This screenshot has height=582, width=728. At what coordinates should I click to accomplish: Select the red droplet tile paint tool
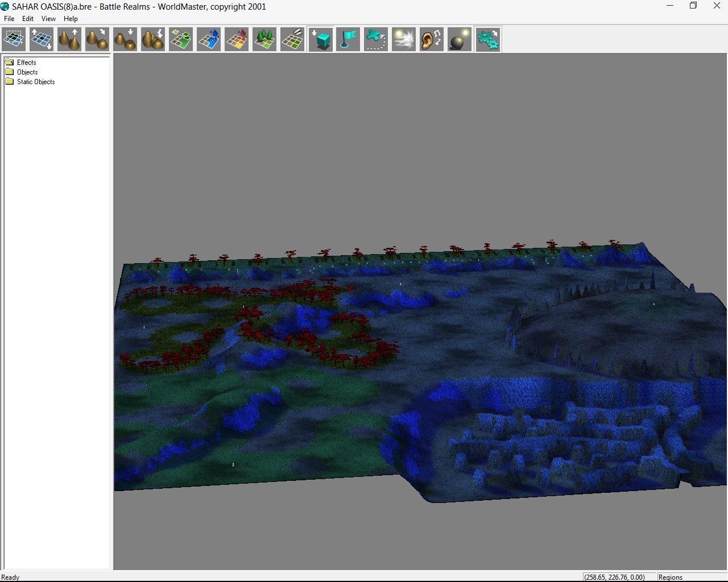[x=237, y=40]
